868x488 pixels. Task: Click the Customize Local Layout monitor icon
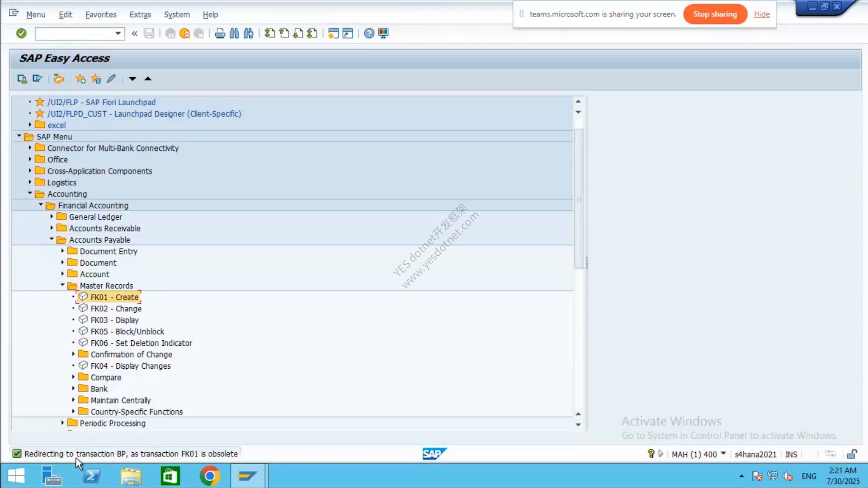coord(383,33)
